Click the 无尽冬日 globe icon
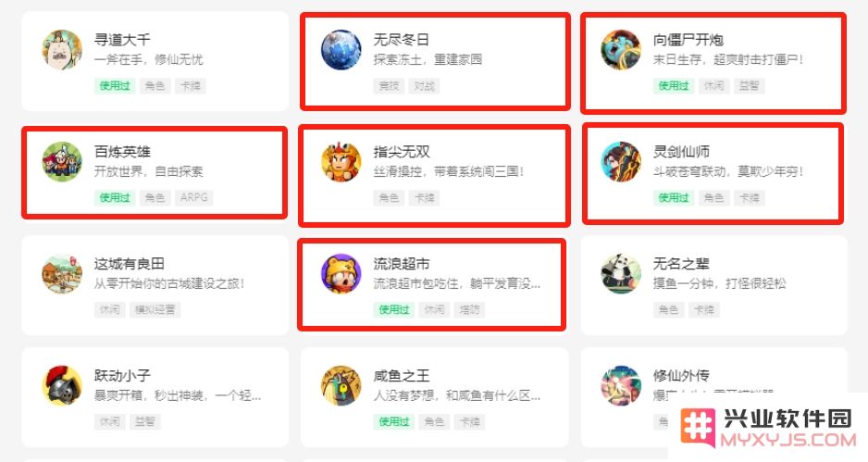 click(341, 50)
